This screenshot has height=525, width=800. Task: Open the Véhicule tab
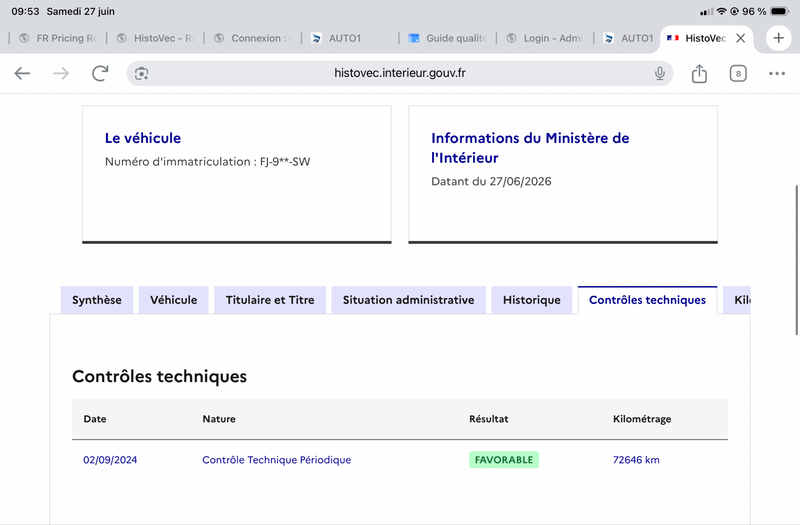tap(173, 300)
